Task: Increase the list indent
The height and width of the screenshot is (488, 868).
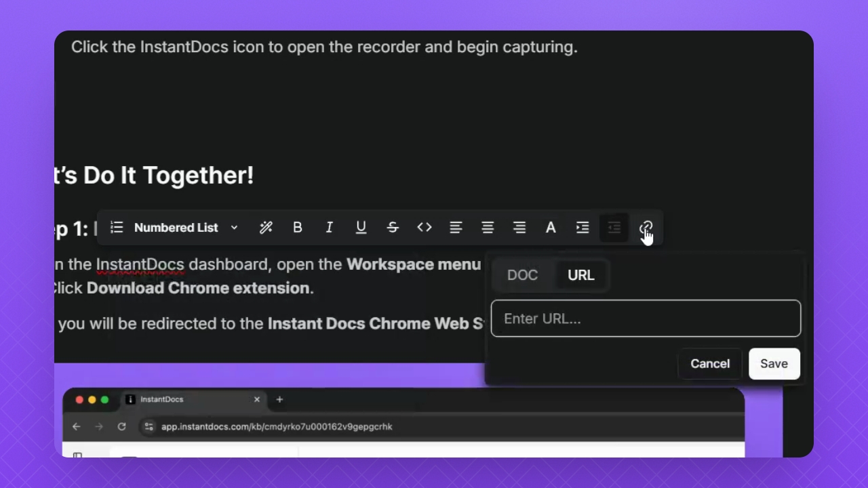Action: [583, 228]
